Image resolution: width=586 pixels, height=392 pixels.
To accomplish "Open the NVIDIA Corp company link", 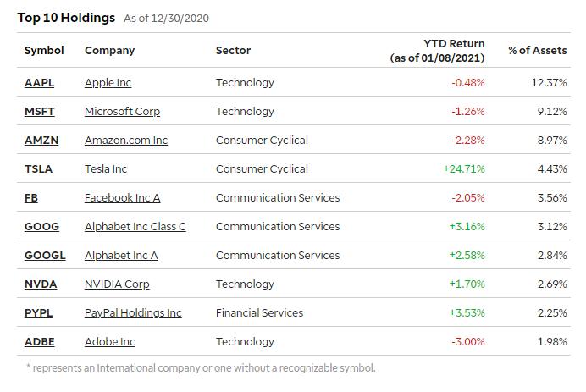I will click(x=117, y=284).
